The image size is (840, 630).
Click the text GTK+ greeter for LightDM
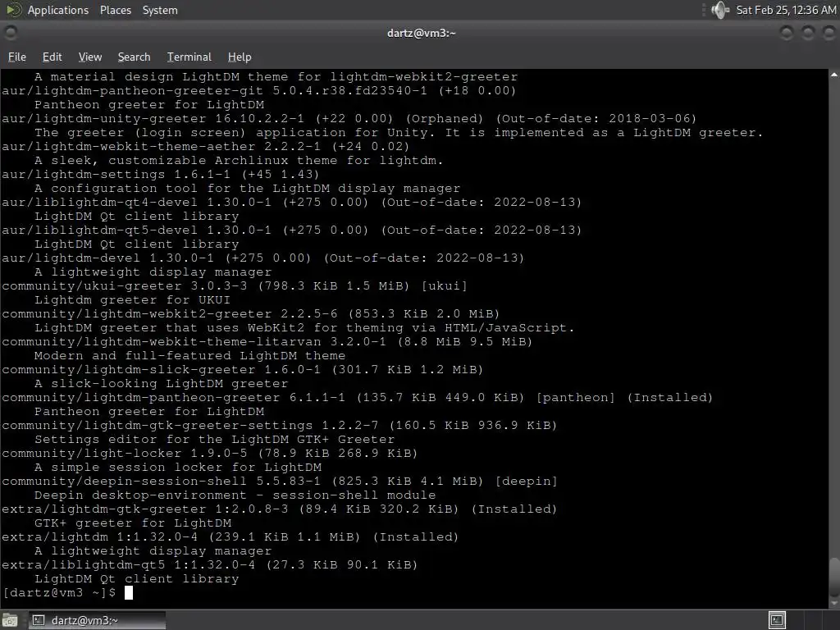pos(133,523)
